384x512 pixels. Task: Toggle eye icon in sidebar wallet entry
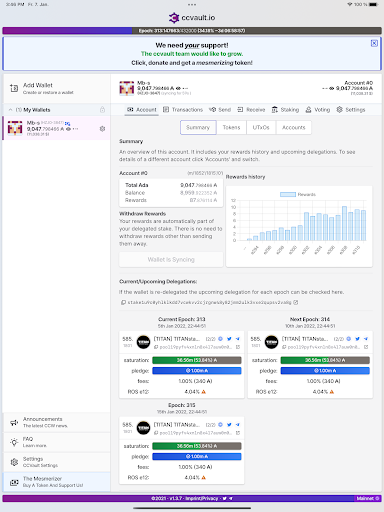(x=68, y=129)
